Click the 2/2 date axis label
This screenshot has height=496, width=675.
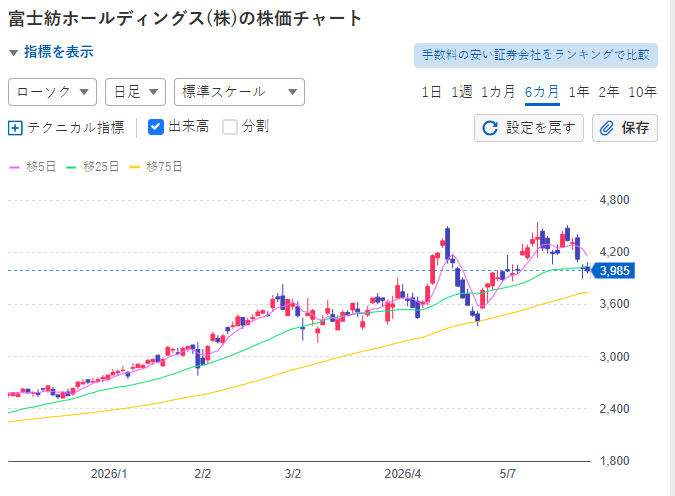pos(203,474)
